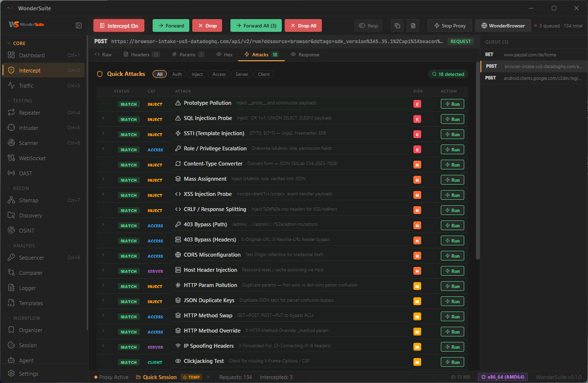Open Templates in the sidebar
The image size is (588, 383).
click(43, 303)
